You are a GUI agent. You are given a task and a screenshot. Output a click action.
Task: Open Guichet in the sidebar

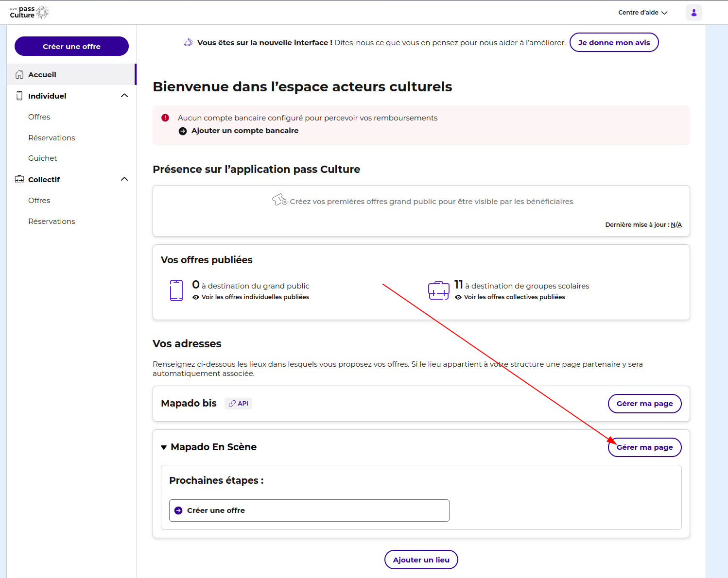click(42, 158)
